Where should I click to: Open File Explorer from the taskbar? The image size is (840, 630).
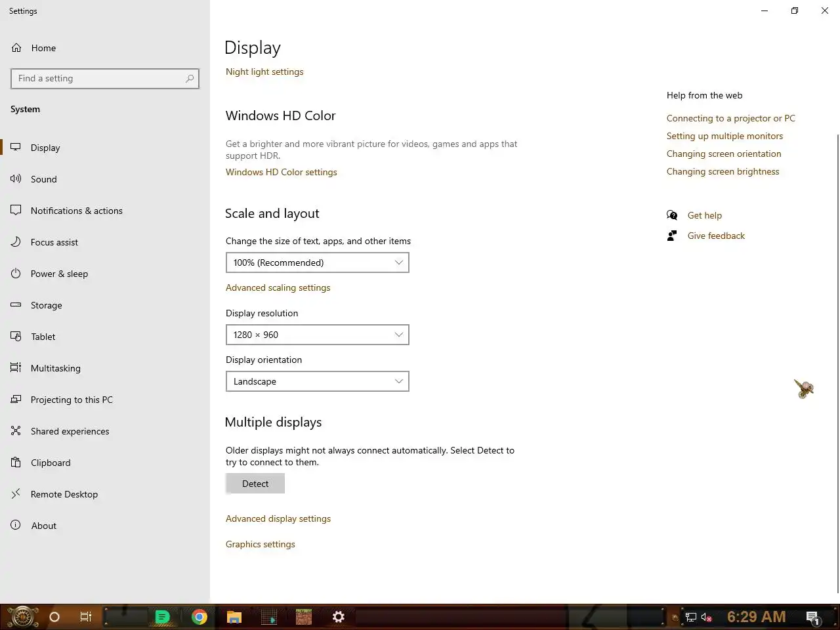(x=234, y=617)
